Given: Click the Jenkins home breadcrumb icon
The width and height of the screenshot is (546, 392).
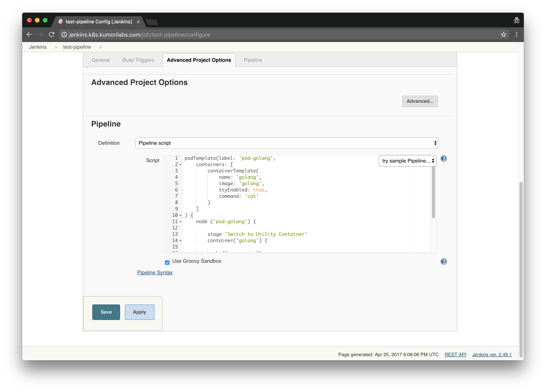Looking at the screenshot, I should click(x=38, y=47).
